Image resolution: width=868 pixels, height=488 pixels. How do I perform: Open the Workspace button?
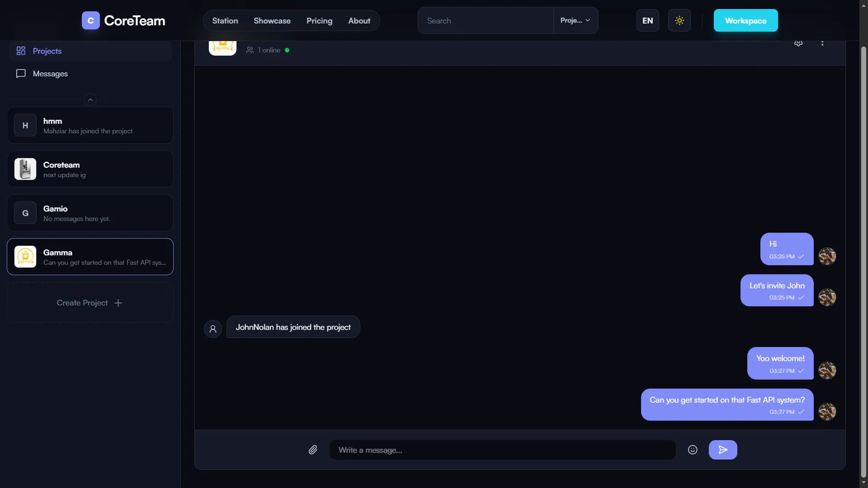coord(746,20)
